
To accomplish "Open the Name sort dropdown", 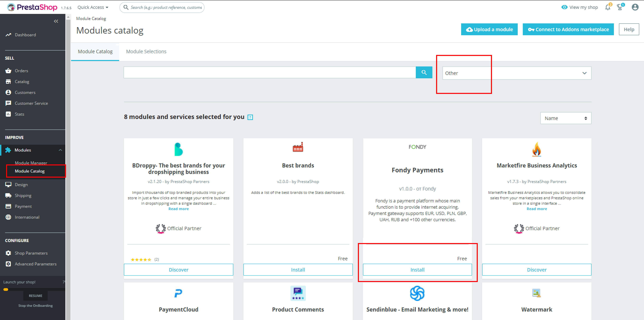I will [x=566, y=118].
